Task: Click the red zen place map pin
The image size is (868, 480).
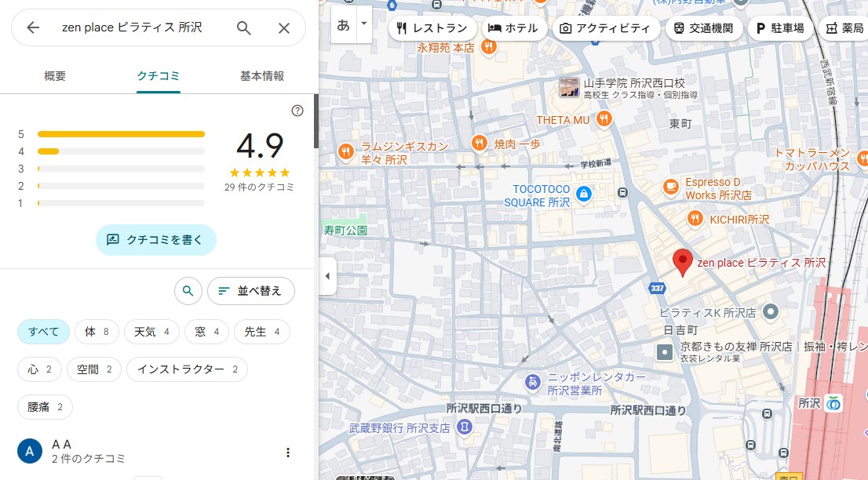Action: pos(683,262)
